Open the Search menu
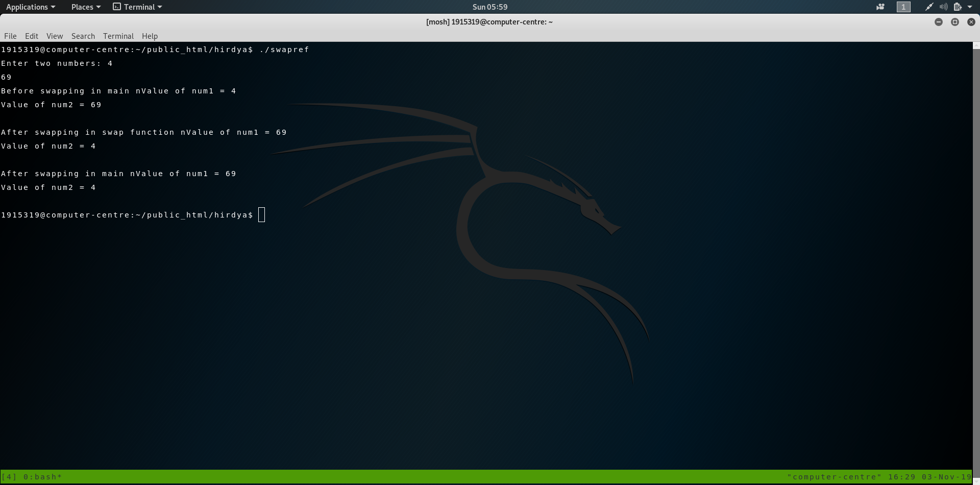The height and width of the screenshot is (485, 980). click(83, 36)
